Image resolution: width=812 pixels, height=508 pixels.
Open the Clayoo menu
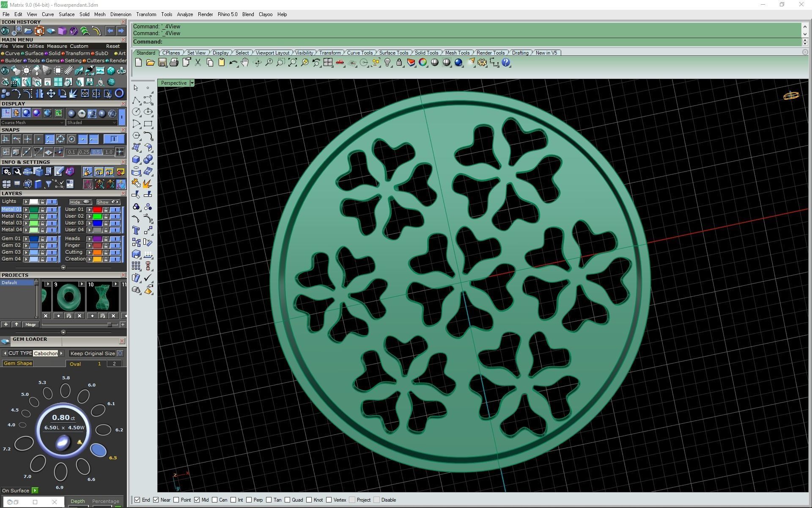click(x=266, y=14)
